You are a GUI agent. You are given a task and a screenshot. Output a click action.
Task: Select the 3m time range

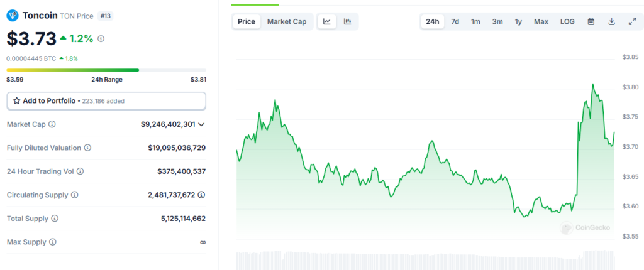pos(497,22)
